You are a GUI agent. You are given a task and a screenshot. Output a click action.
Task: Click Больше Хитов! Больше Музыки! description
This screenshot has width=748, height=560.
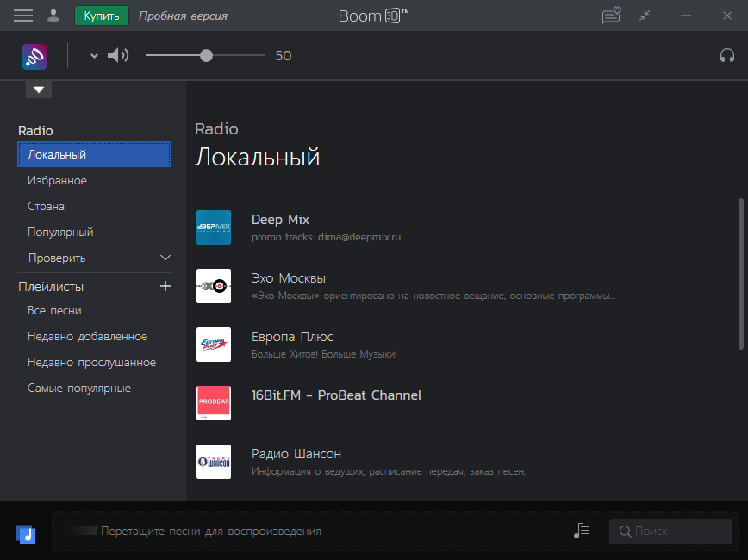[x=324, y=354]
